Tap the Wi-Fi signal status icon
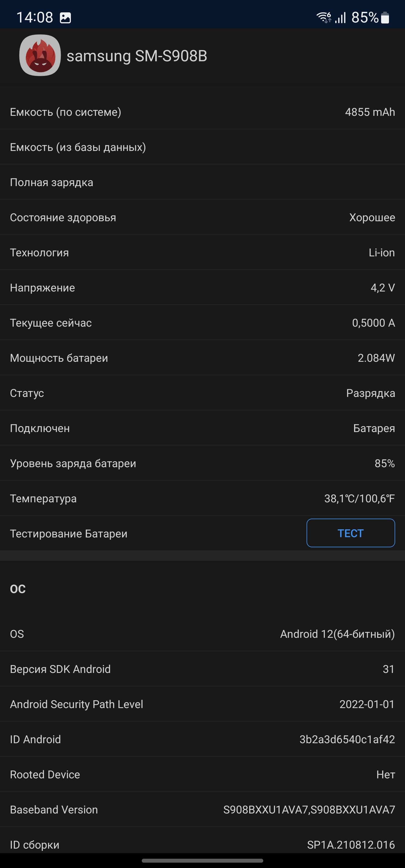 (x=323, y=17)
